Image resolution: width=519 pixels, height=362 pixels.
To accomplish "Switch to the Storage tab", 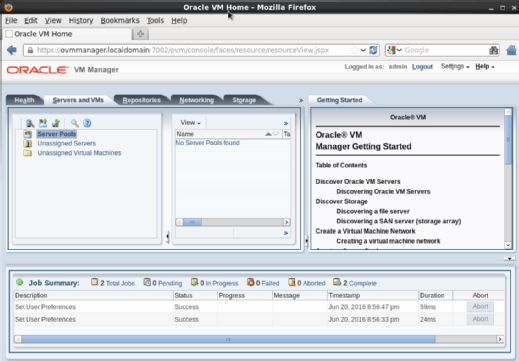I will point(244,100).
